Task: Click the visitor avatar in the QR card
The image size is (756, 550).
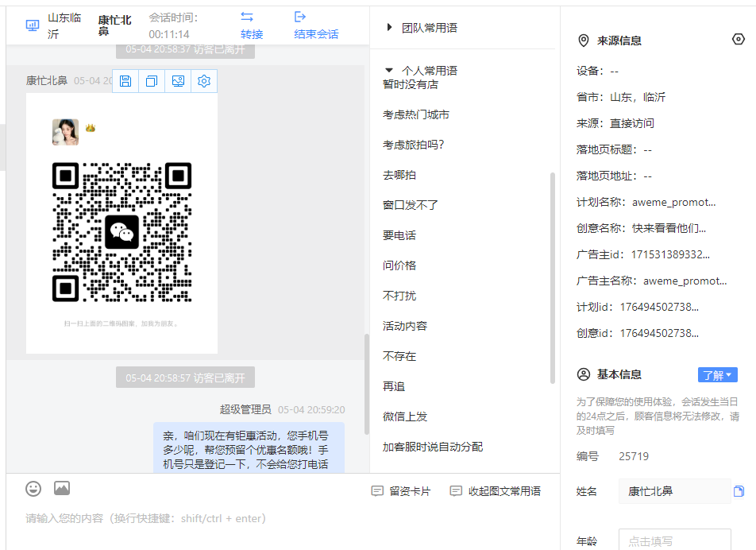Action: (65, 132)
